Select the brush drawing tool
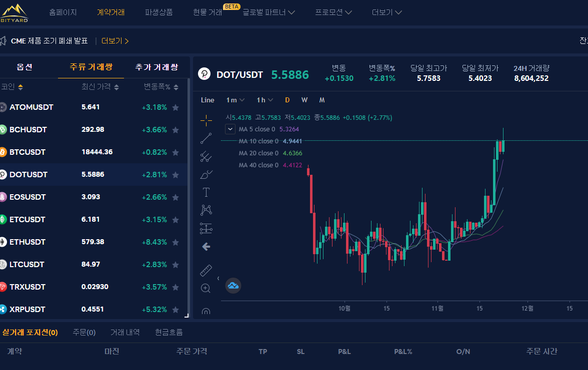588x370 pixels. [206, 174]
